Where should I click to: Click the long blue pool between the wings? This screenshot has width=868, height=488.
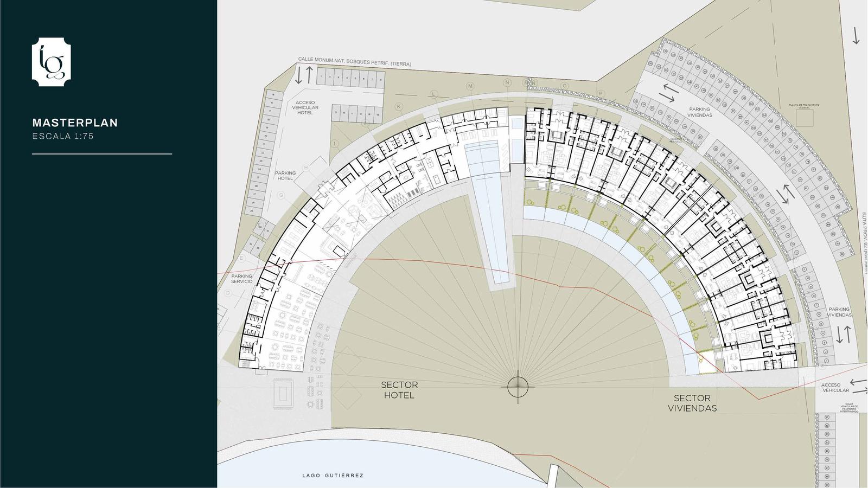coord(491,211)
